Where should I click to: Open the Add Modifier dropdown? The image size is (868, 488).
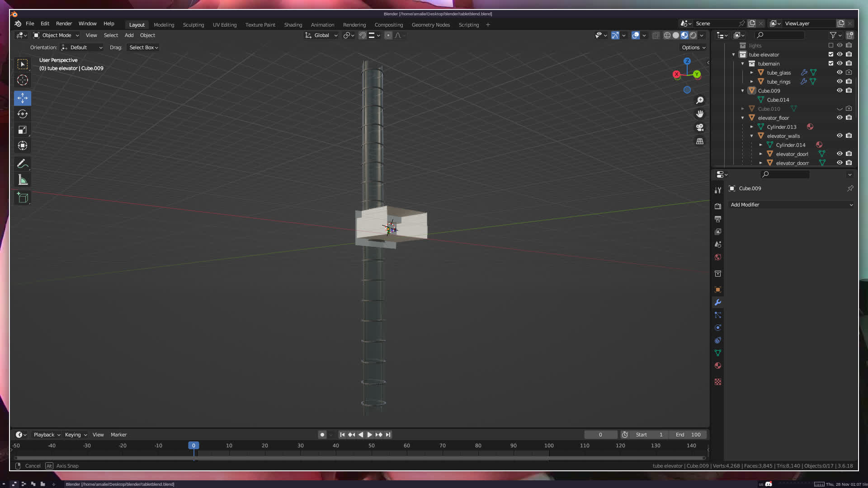click(x=791, y=205)
